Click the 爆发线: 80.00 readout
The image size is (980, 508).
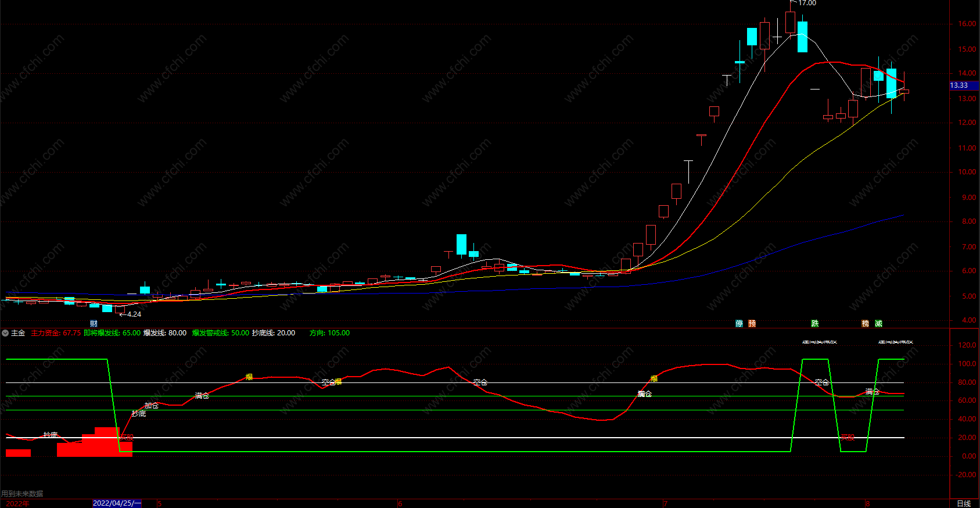pos(165,333)
